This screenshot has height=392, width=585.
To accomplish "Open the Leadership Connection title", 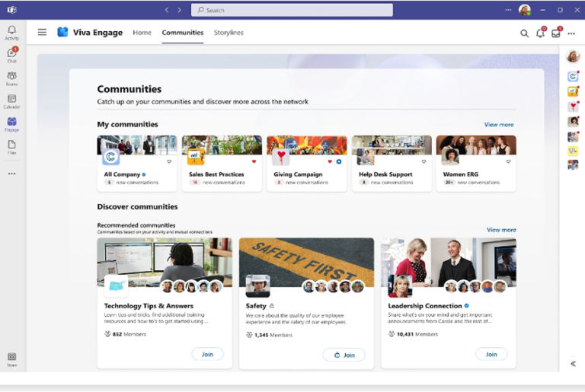I will pos(425,306).
